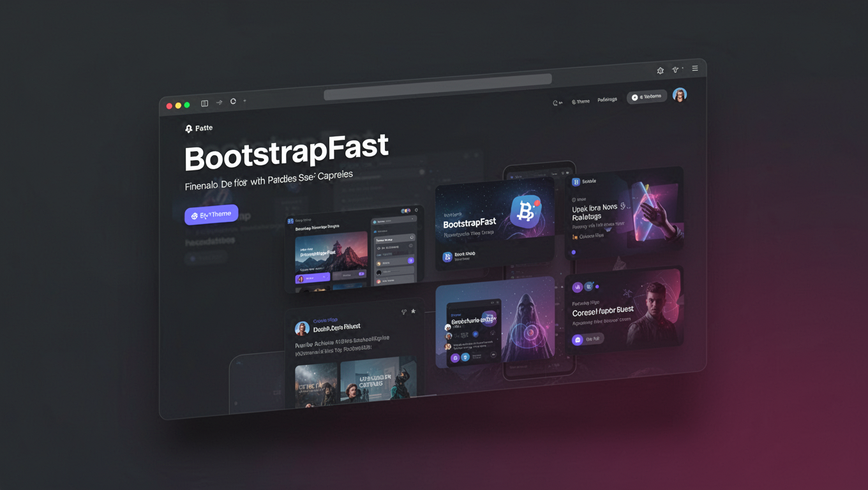
Task: Open the Theme link in the navbar
Action: [581, 101]
